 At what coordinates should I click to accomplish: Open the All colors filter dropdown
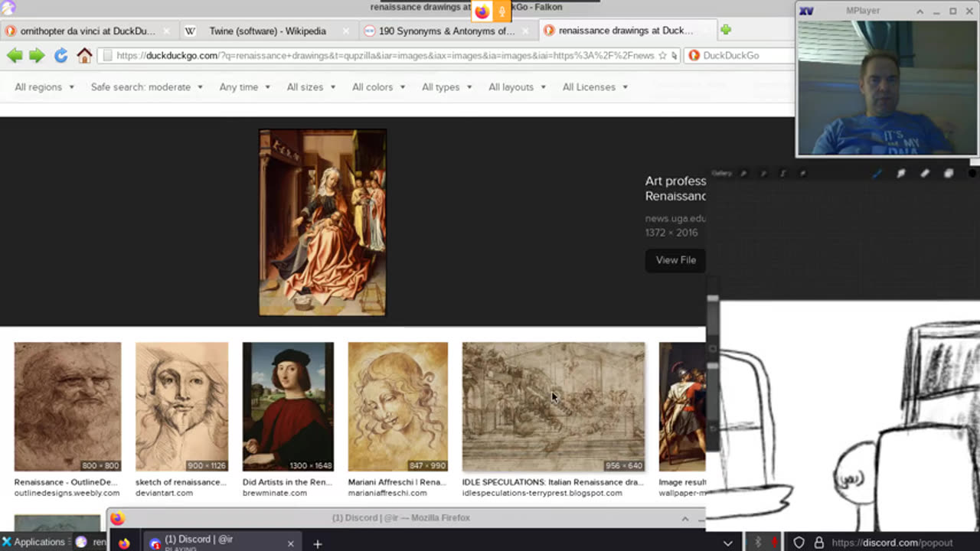tap(379, 87)
